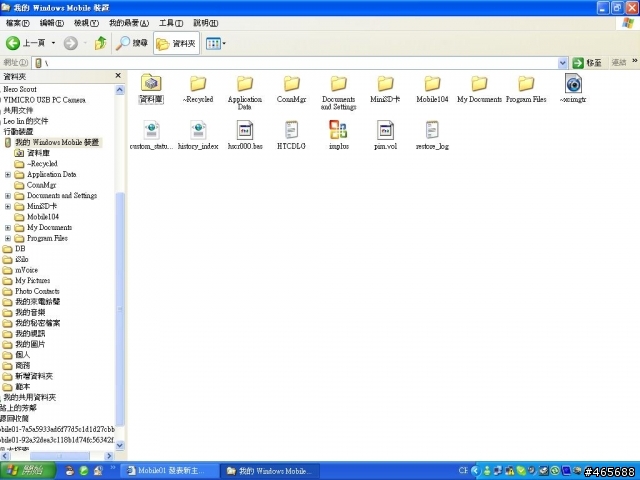The height and width of the screenshot is (480, 640).
Task: Select the custom_statu... file icon
Action: (x=151, y=130)
